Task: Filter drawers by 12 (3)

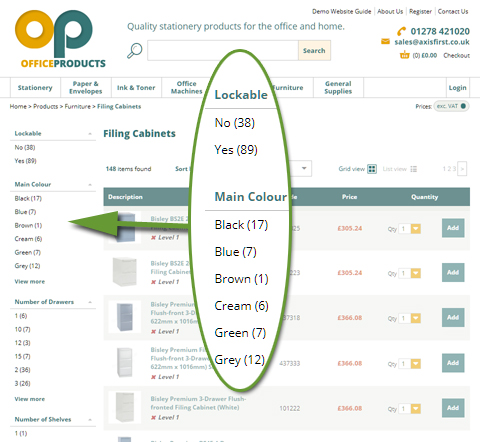Action: (x=22, y=343)
